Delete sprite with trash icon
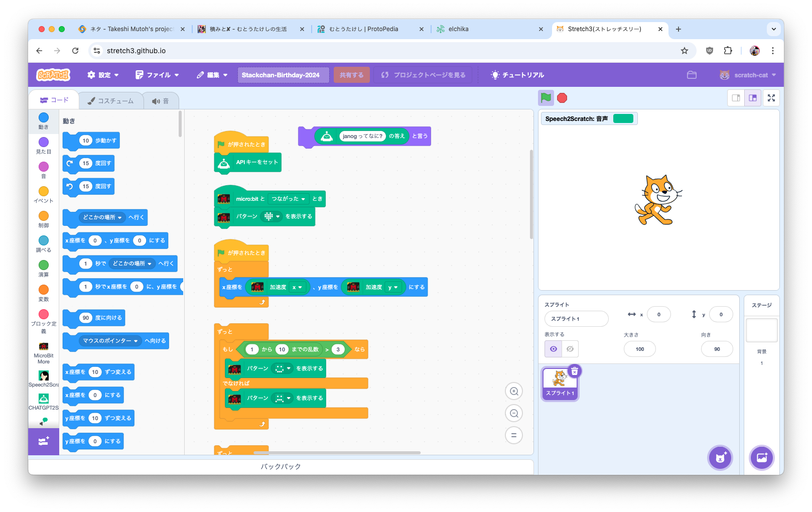Image resolution: width=812 pixels, height=512 pixels. pos(575,371)
